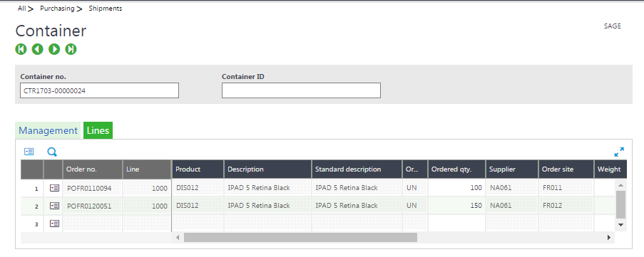Click the Container no. input field
This screenshot has height=257, width=644.
(x=99, y=90)
